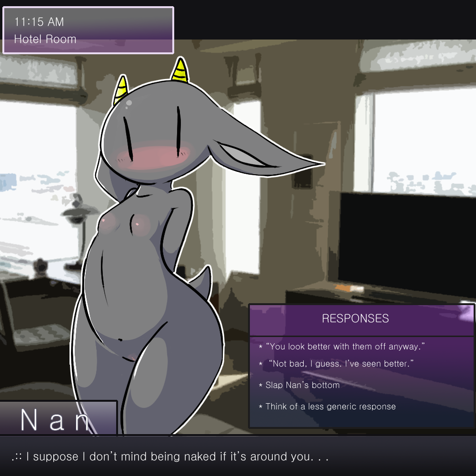Click the dotted indicator before dialogue text
This screenshot has width=476, height=476.
click(x=17, y=457)
